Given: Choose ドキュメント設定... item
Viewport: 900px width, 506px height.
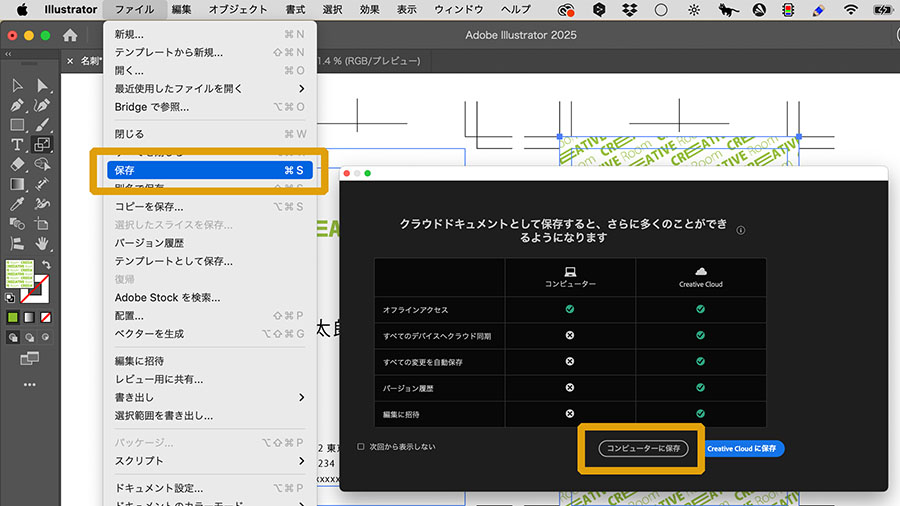Looking at the screenshot, I should coord(210,488).
